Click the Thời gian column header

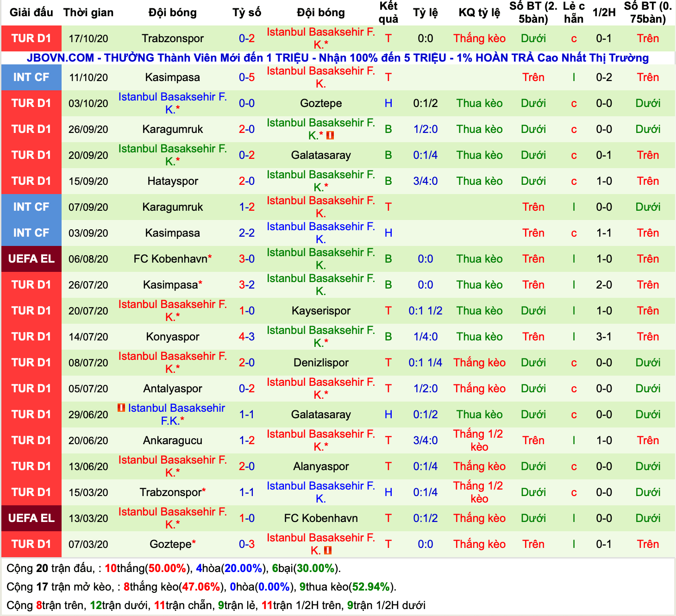pyautogui.click(x=88, y=13)
